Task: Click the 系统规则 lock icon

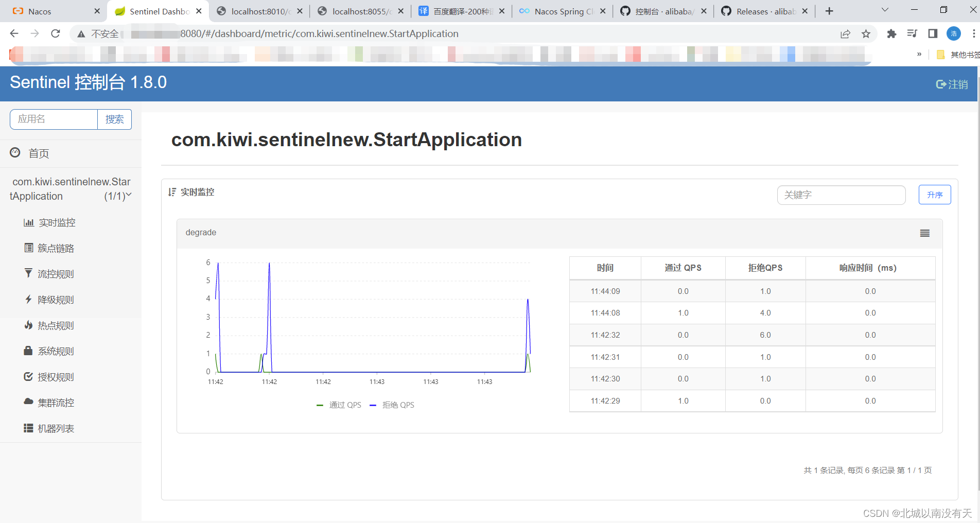Action: point(28,351)
